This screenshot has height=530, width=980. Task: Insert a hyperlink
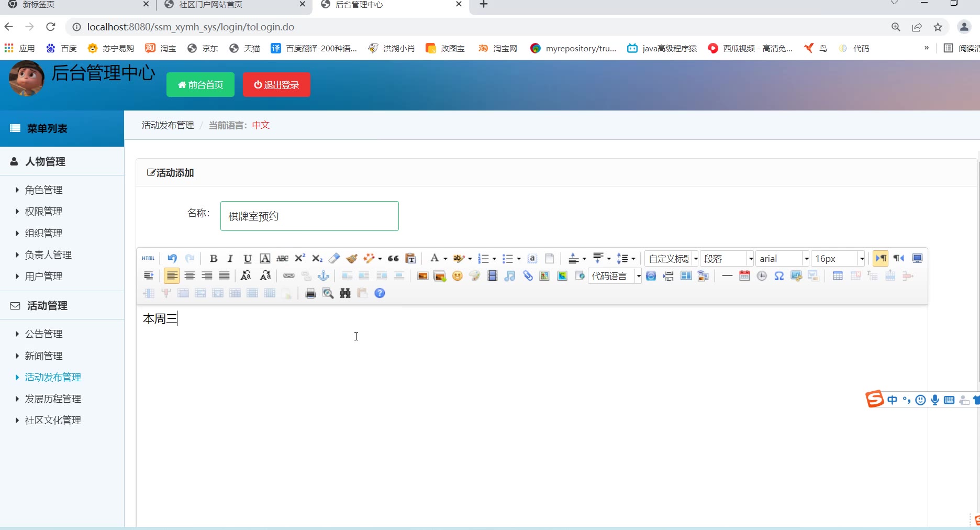point(289,275)
